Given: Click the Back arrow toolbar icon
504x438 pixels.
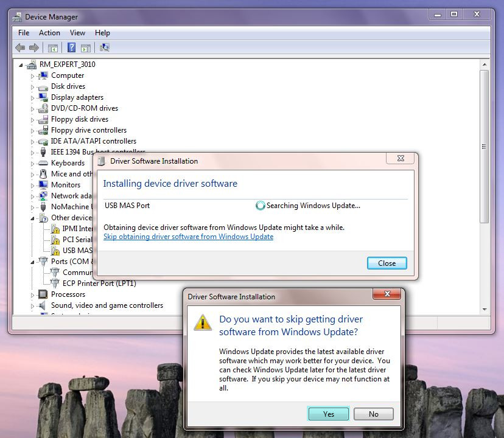Looking at the screenshot, I should 20,48.
